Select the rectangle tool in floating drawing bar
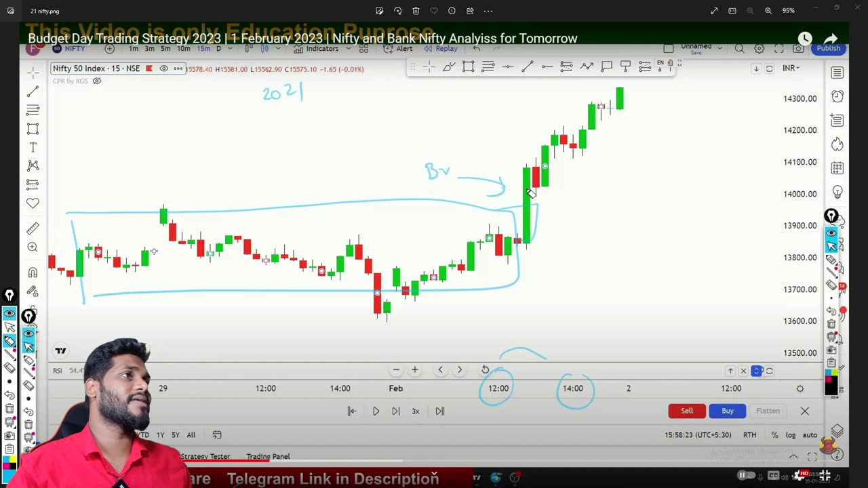 click(469, 66)
